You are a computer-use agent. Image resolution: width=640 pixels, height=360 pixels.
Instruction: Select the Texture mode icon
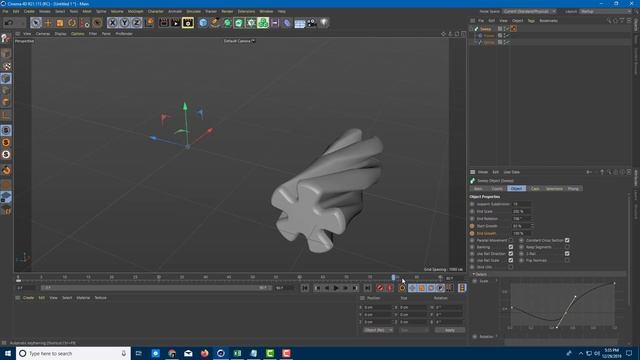[6, 66]
